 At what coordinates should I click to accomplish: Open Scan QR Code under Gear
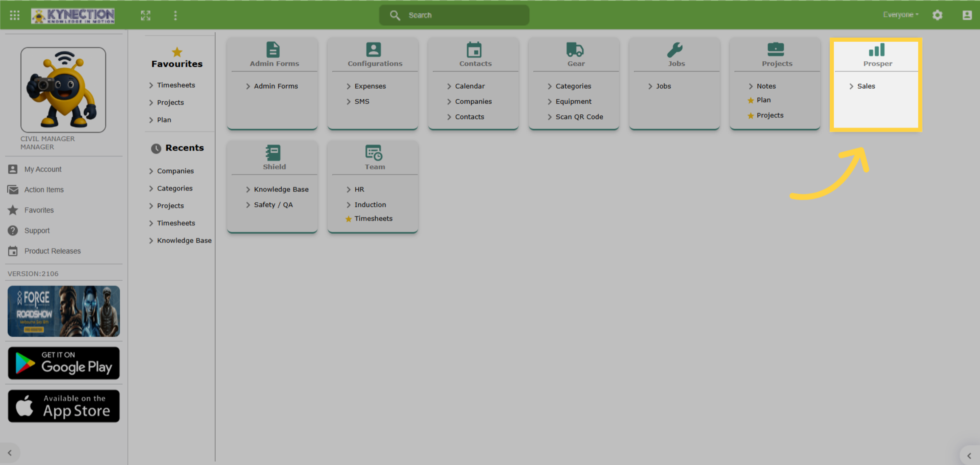coord(579,117)
